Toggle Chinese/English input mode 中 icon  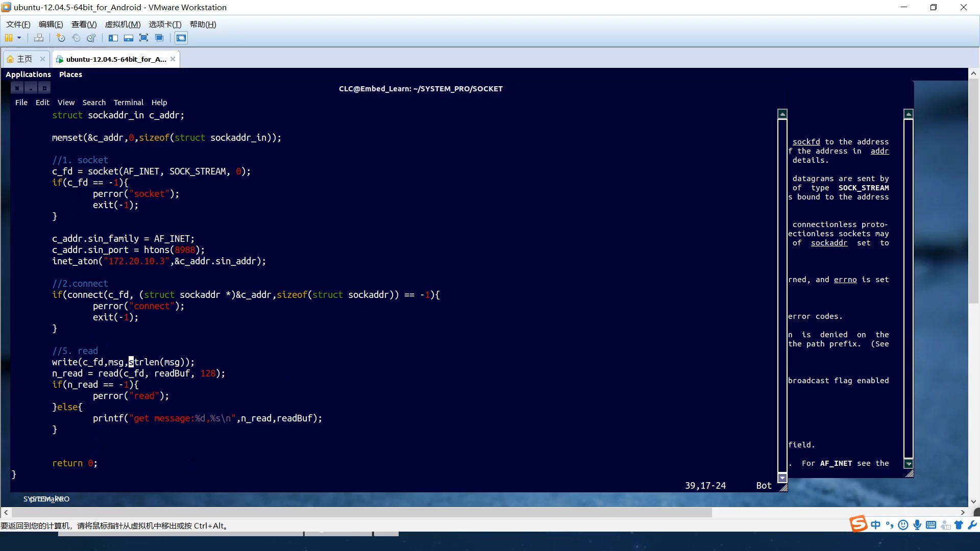click(876, 525)
